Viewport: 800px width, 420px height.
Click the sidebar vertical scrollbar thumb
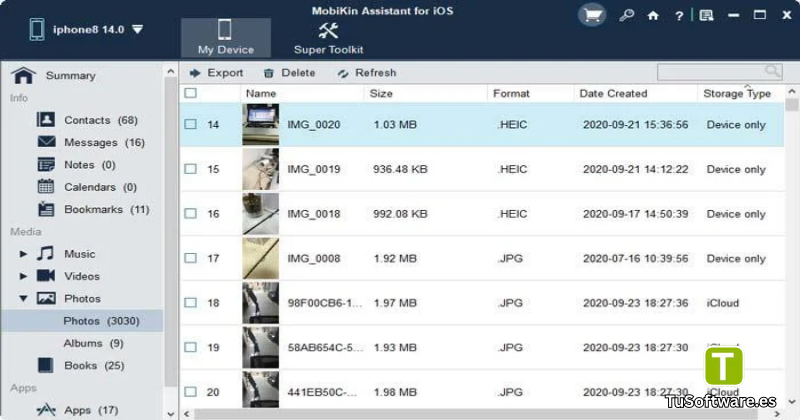click(x=171, y=232)
